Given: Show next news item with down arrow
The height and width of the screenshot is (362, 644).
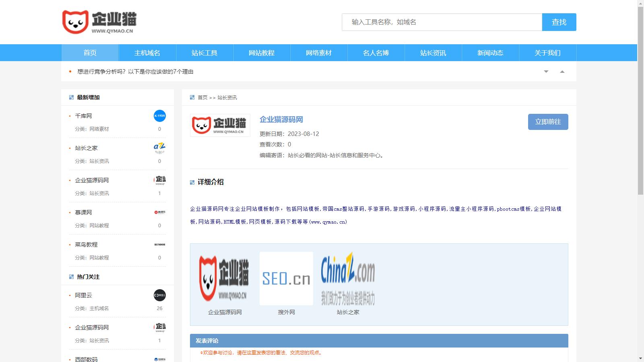Looking at the screenshot, I should point(546,72).
